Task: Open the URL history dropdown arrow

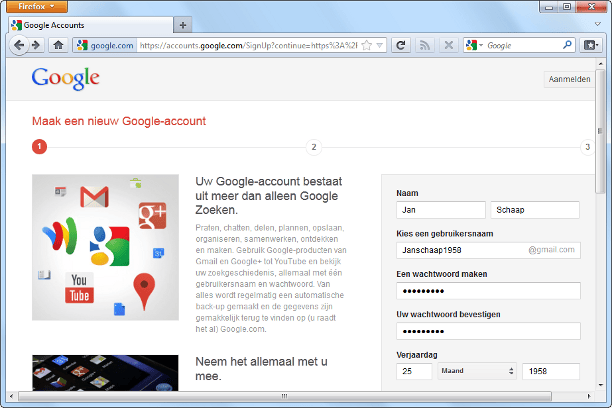Action: coord(379,46)
